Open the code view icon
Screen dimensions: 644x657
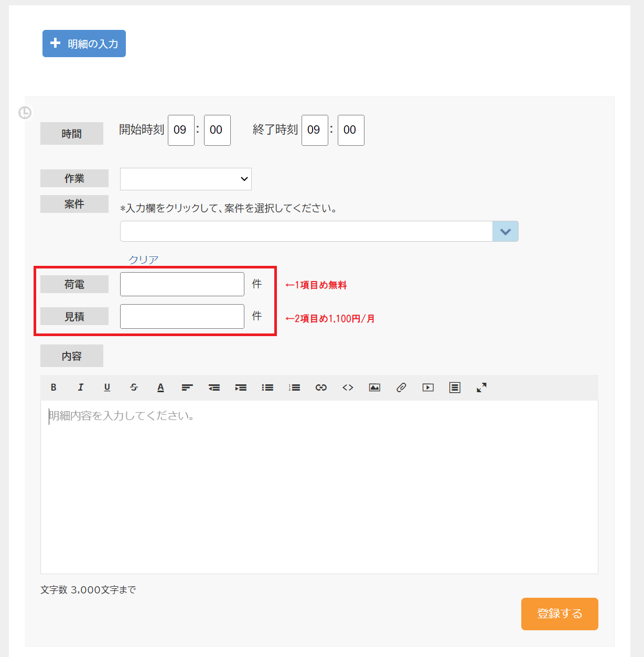[348, 387]
